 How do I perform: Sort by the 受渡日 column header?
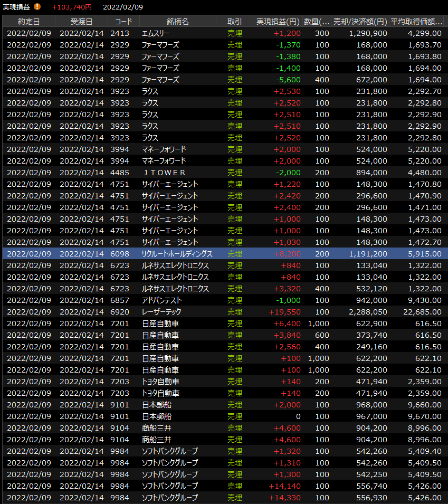(81, 22)
